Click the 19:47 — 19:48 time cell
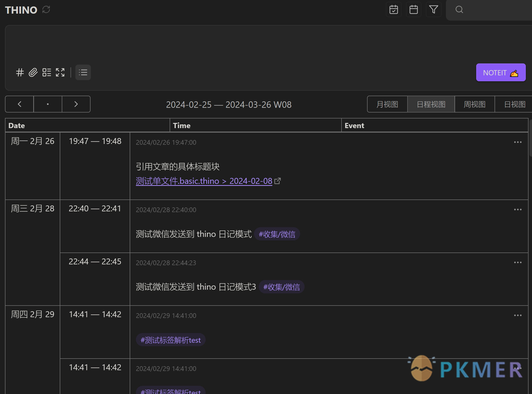Viewport: 532px width, 394px height. coord(95,166)
